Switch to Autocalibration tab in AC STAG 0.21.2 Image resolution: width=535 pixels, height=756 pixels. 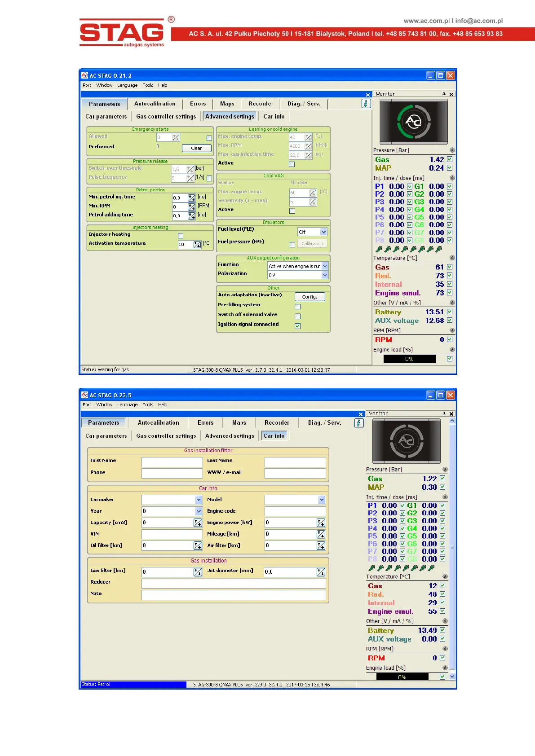point(155,104)
